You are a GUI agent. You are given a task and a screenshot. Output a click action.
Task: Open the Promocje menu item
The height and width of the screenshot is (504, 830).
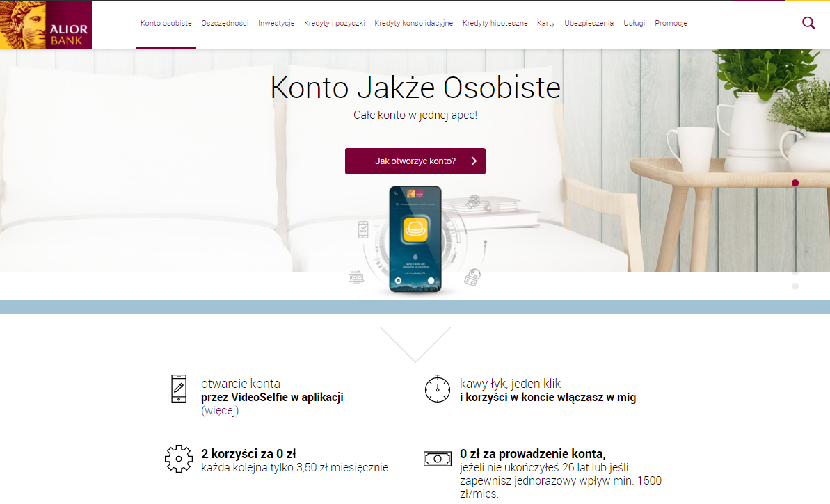click(x=671, y=23)
